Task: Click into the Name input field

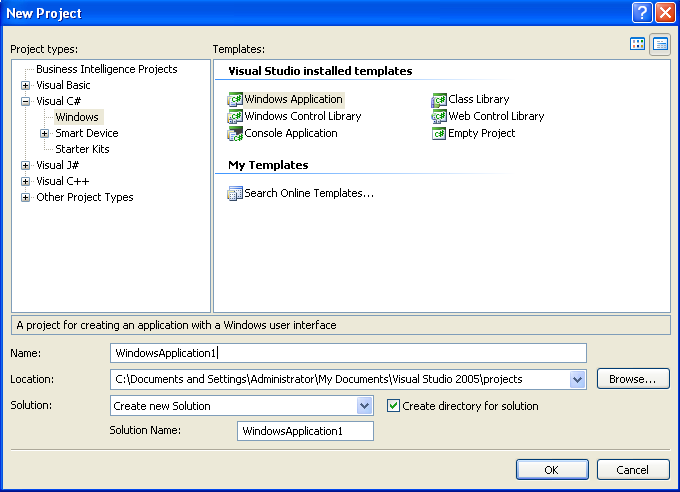Action: click(x=348, y=353)
